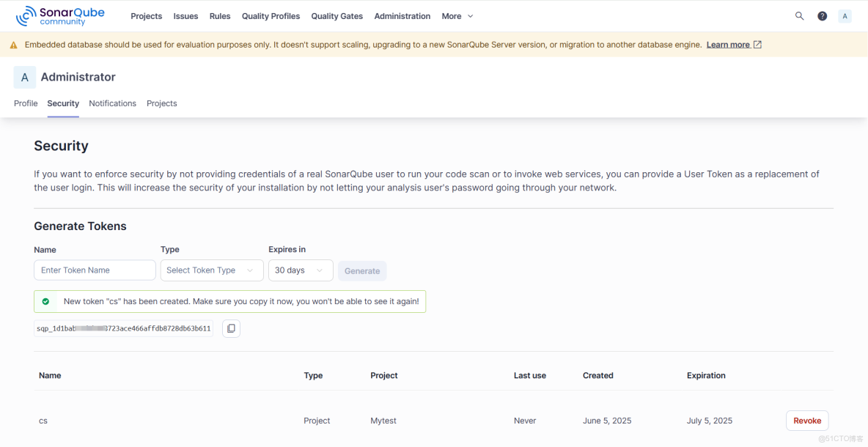868x447 pixels.
Task: Open search using the magnifier icon
Action: pos(799,15)
